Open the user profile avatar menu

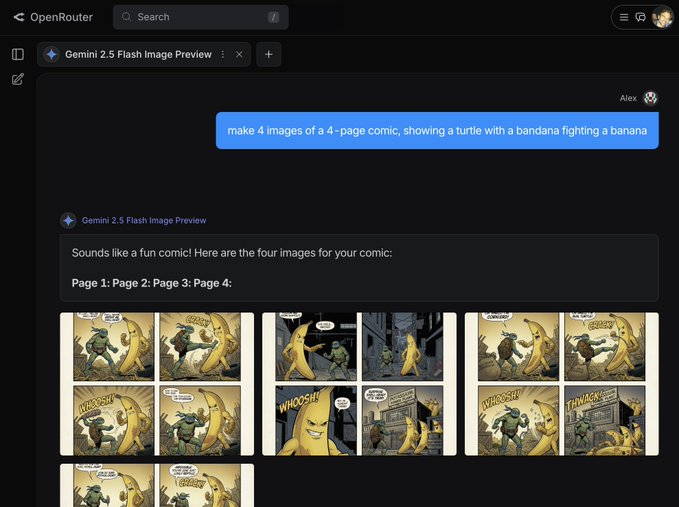point(662,17)
